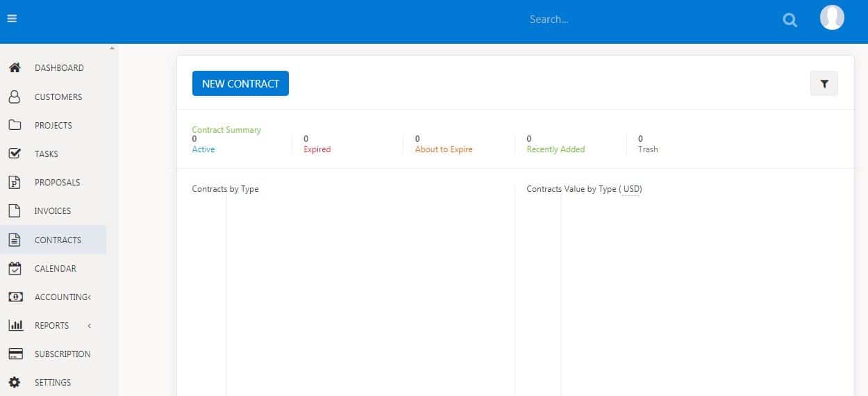
Task: Click the Dashboard home icon
Action: coord(15,68)
